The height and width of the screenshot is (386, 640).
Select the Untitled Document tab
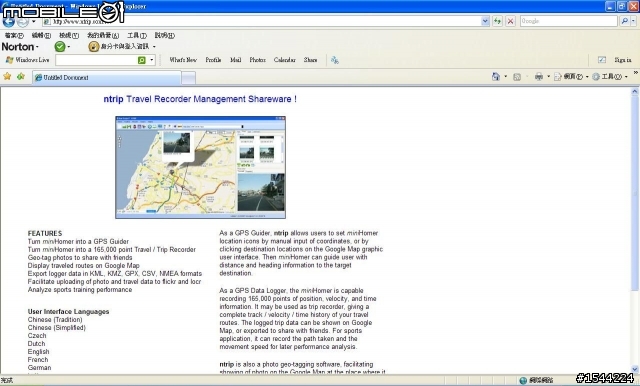pyautogui.click(x=107, y=78)
